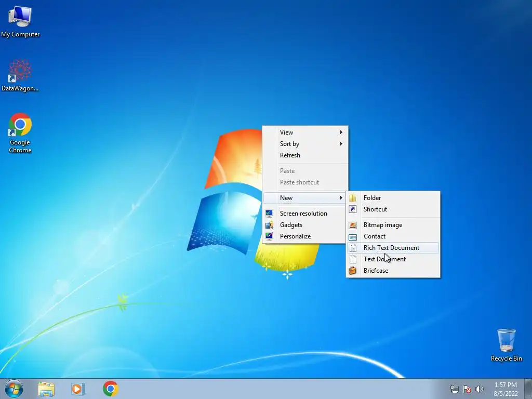Open the Windows Start button
This screenshot has height=399, width=532.
(14, 389)
